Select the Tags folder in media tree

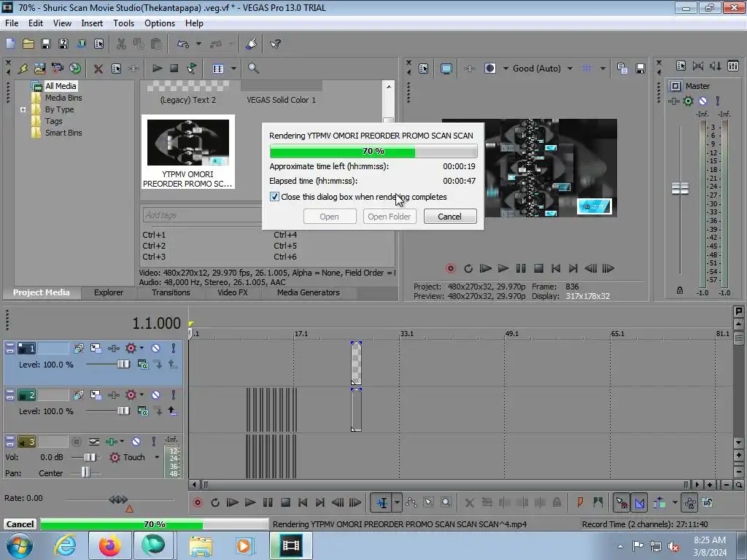tap(54, 122)
